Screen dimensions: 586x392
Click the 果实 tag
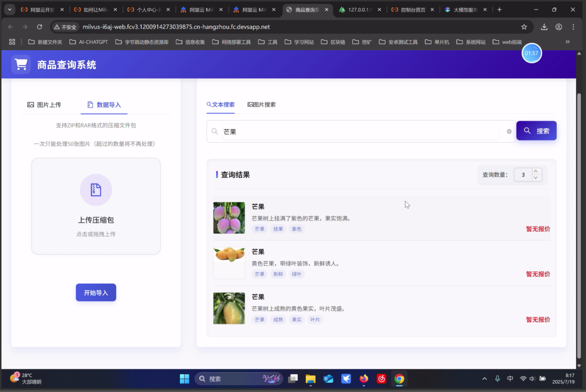pyautogui.click(x=296, y=320)
